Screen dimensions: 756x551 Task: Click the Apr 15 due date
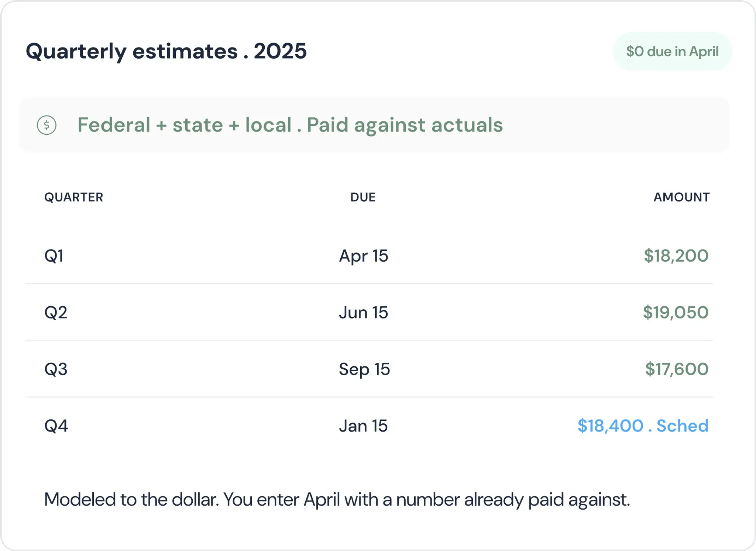tap(364, 256)
